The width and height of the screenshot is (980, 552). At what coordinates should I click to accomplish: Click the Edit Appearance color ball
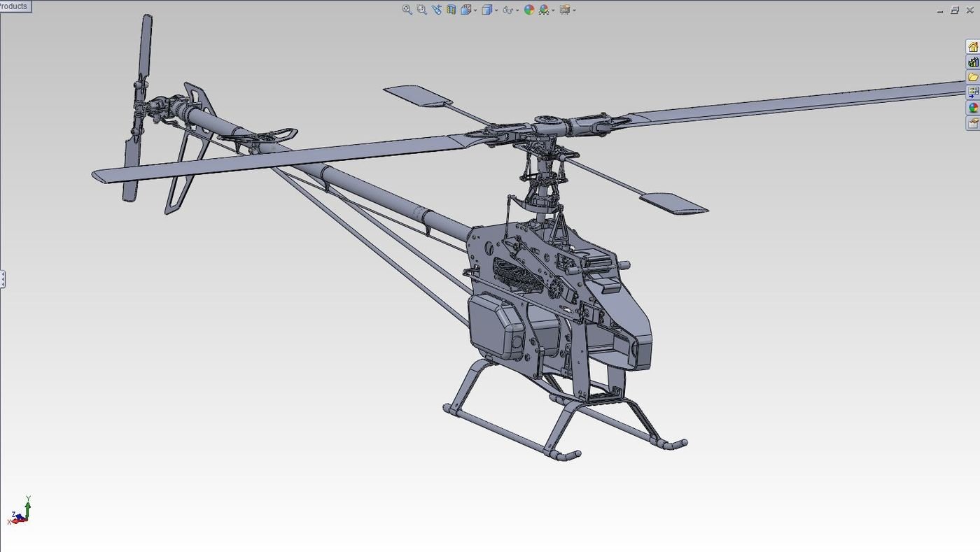pos(529,10)
